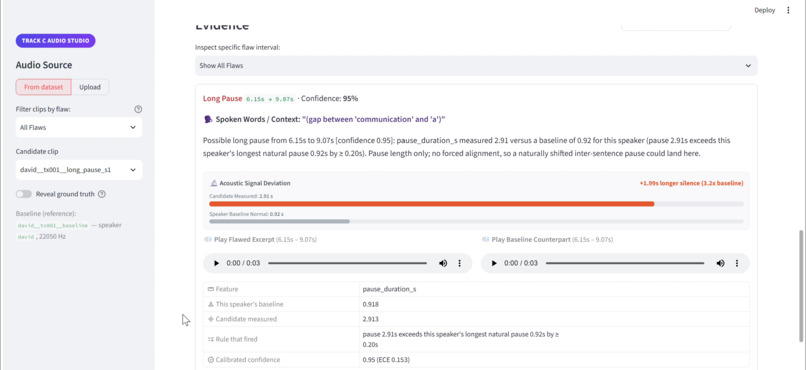Open more options of flawed excerpt player
The height and width of the screenshot is (370, 806).
point(460,263)
